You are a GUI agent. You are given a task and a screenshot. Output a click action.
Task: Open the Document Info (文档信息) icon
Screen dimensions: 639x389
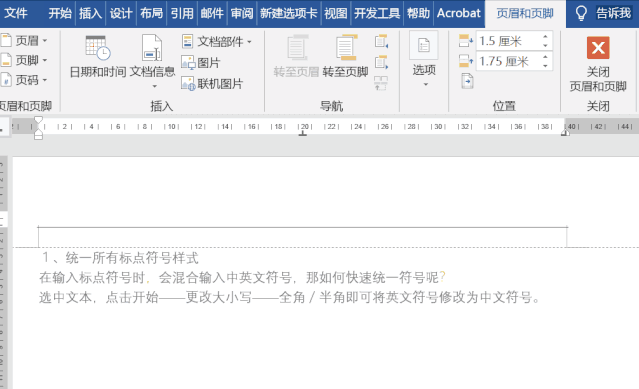coord(152,48)
